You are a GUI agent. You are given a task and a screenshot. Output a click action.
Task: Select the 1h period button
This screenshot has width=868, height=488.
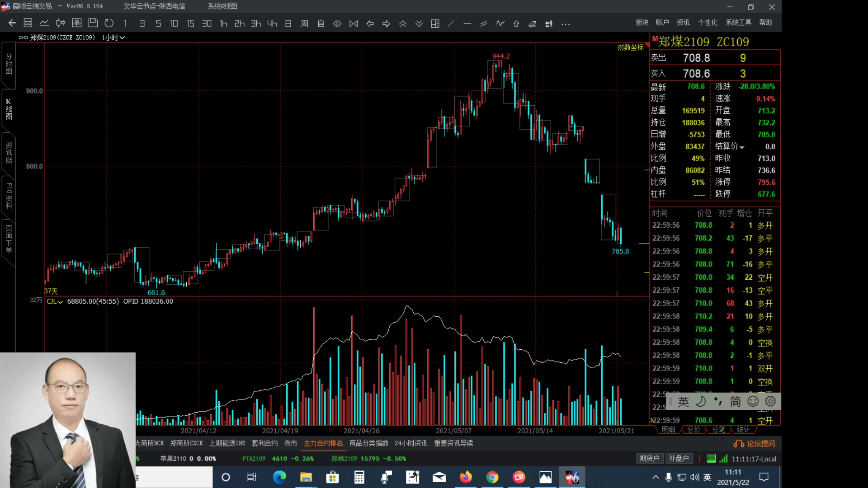(223, 23)
